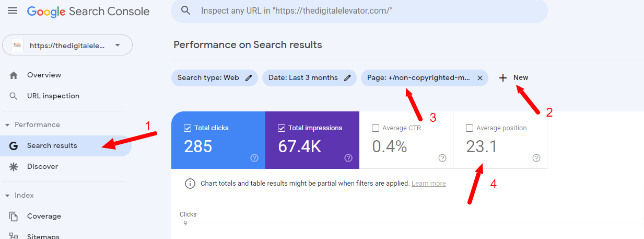
Task: Click the Google G icon beside Search results
Action: click(x=14, y=146)
